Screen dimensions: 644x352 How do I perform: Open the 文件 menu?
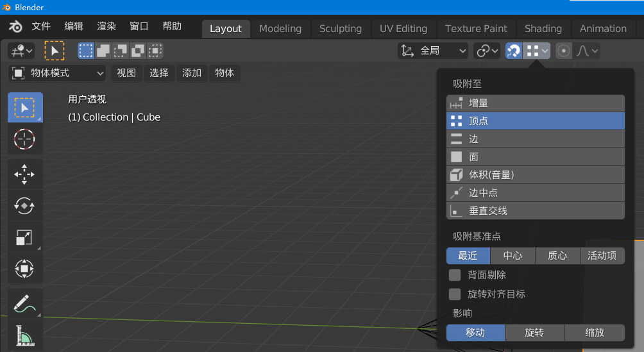click(41, 26)
